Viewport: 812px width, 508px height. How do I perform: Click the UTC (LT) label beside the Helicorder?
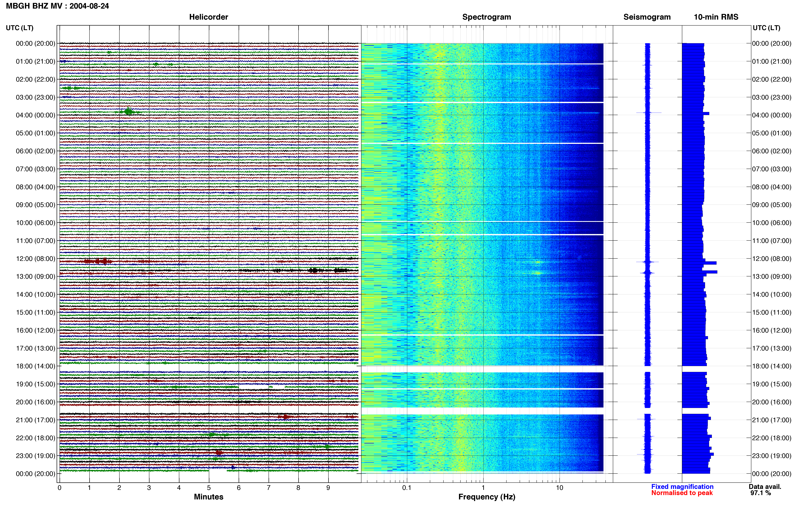click(20, 28)
